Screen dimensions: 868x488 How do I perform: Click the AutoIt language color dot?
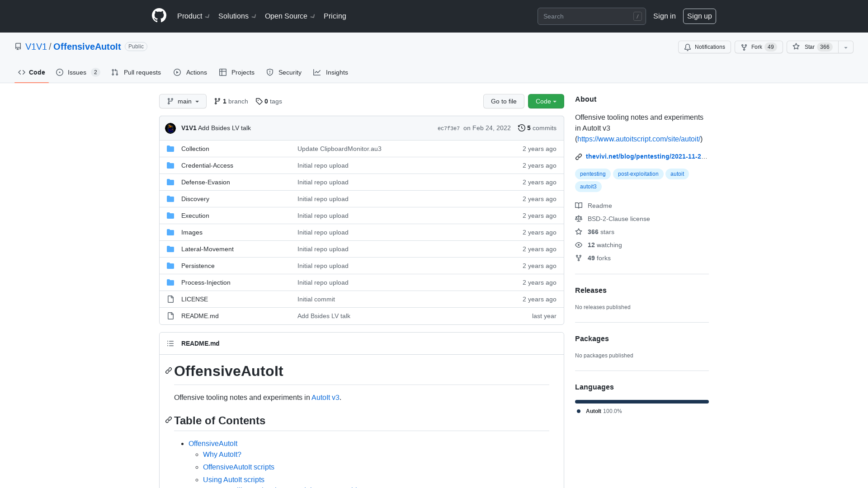point(579,411)
